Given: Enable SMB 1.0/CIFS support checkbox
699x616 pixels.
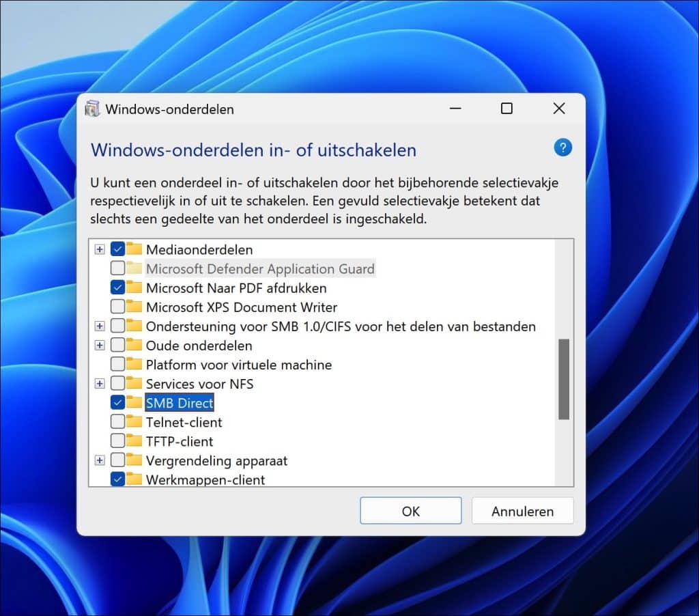Looking at the screenshot, I should (117, 326).
